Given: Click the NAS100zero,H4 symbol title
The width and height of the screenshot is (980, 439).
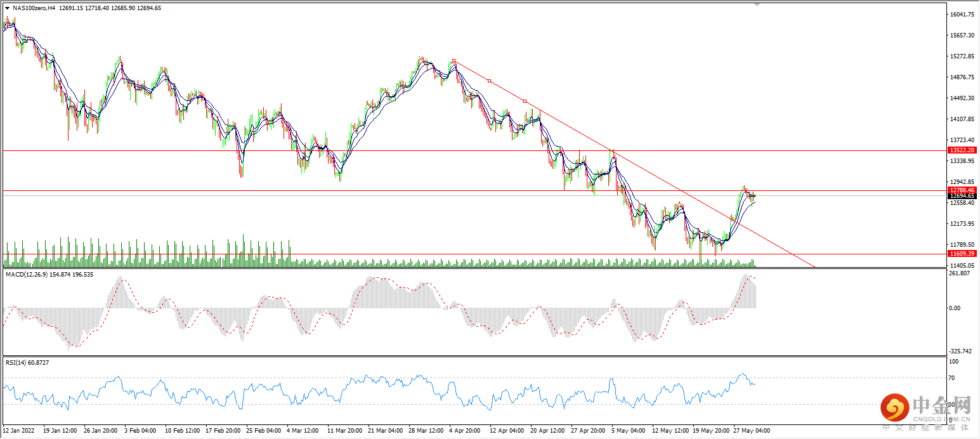Looking at the screenshot, I should [34, 8].
